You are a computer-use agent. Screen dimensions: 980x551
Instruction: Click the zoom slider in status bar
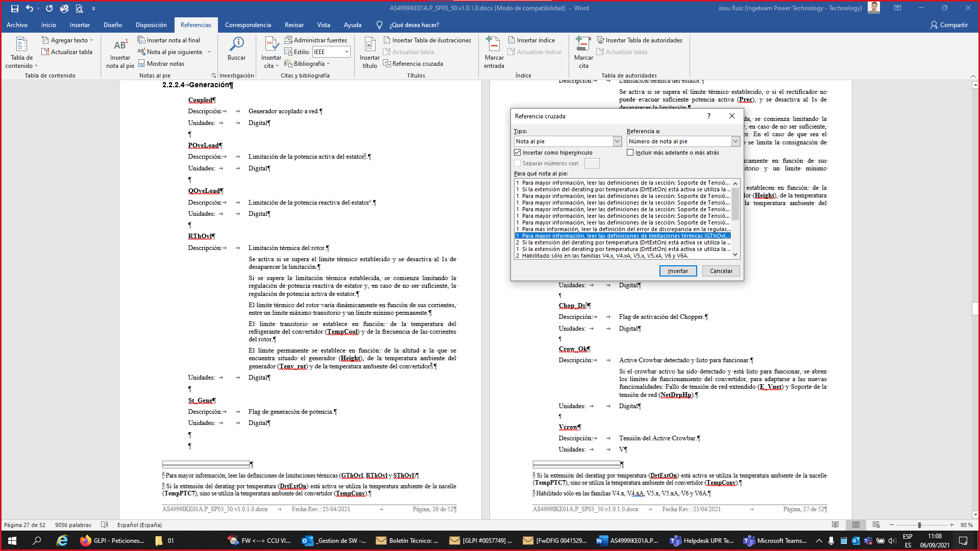click(x=919, y=525)
